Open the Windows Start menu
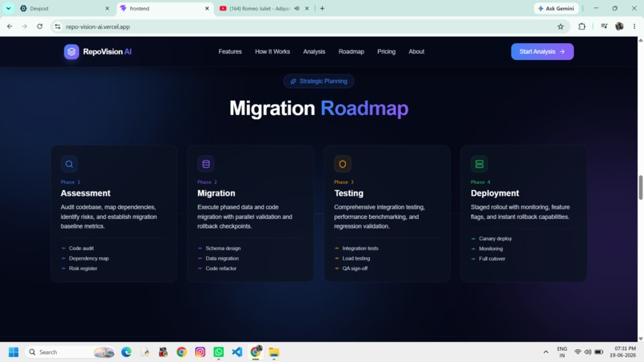This screenshot has height=362, width=644. (14, 352)
